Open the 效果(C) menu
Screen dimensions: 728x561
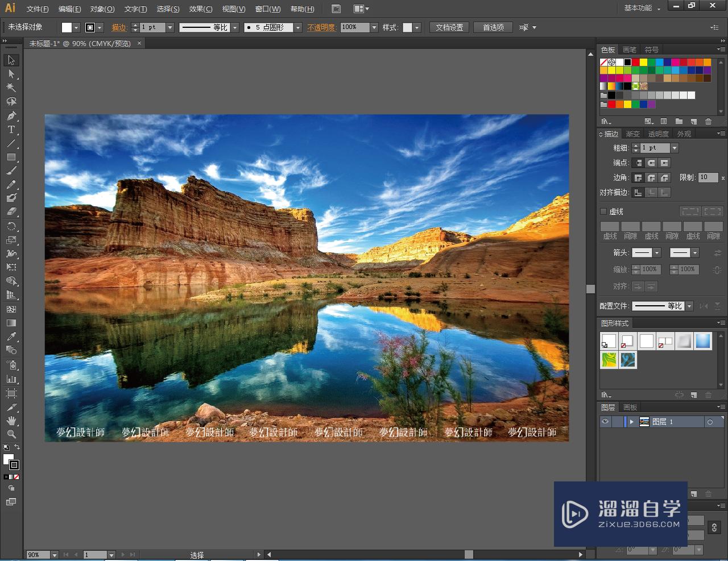coord(201,9)
